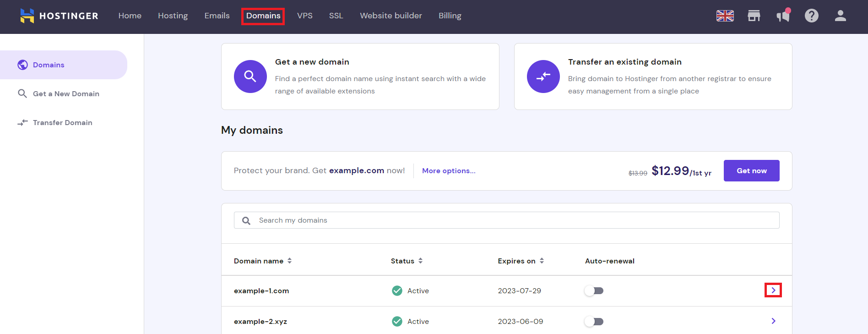This screenshot has width=868, height=334.
Task: Sort by Status column
Action: [x=407, y=261]
